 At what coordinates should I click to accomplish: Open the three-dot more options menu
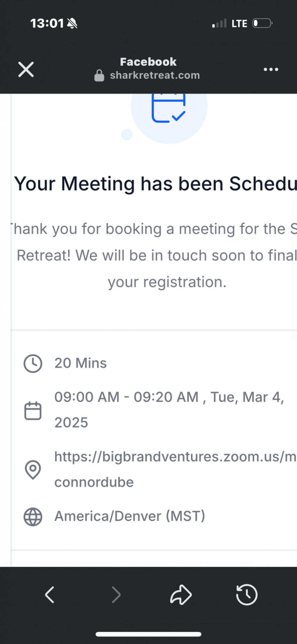(271, 69)
